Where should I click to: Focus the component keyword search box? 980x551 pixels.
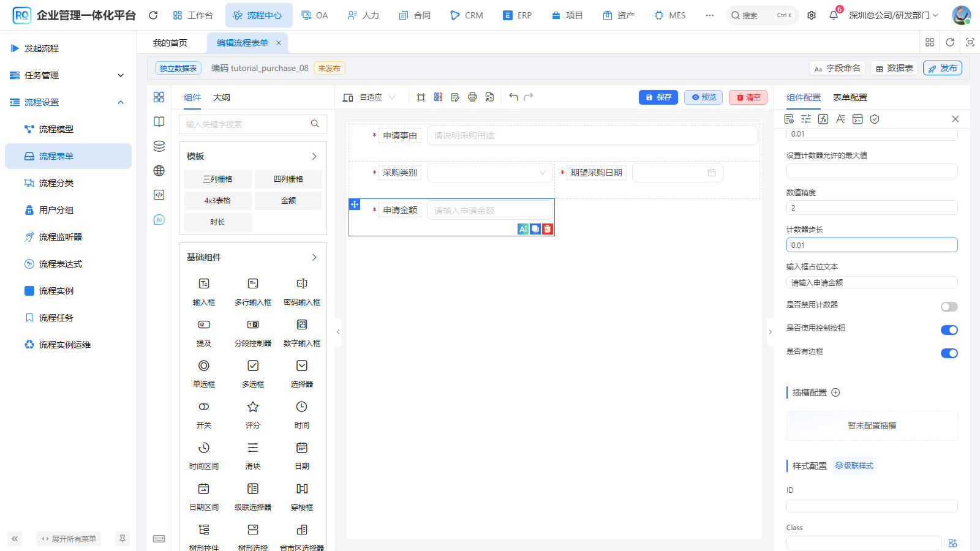(252, 124)
